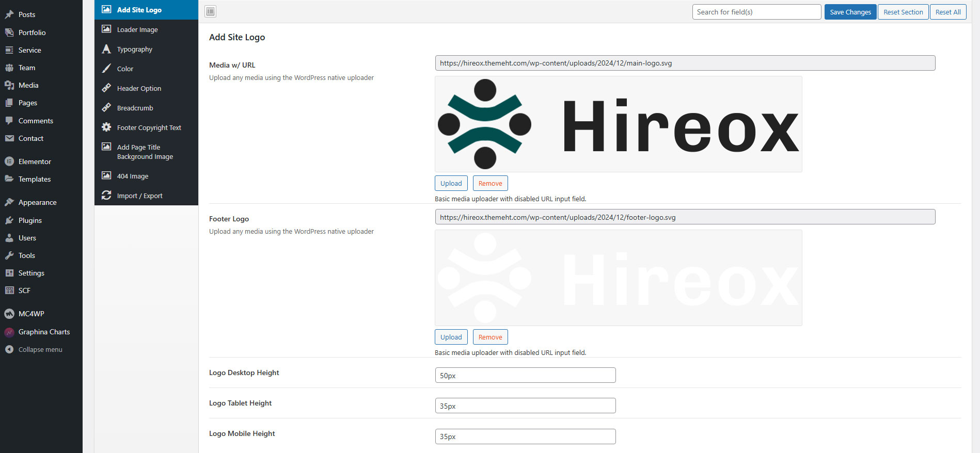The height and width of the screenshot is (453, 980).
Task: Click the Portfolio sidebar icon
Action: click(9, 33)
